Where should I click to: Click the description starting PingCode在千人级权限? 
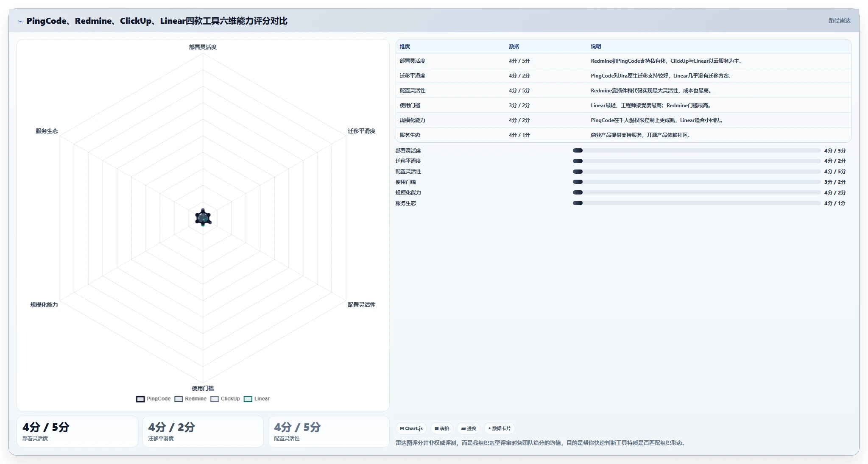(x=658, y=120)
